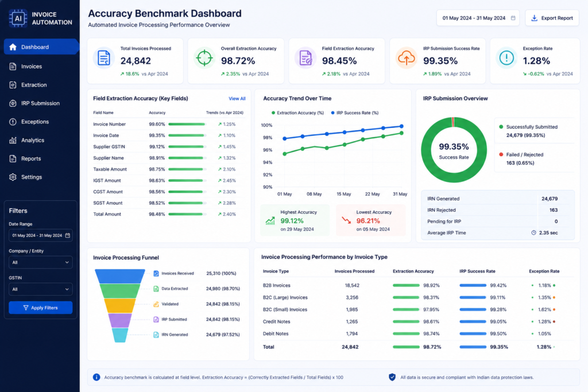
Task: Select the Supplier GSTIN field row
Action: pyautogui.click(x=169, y=147)
